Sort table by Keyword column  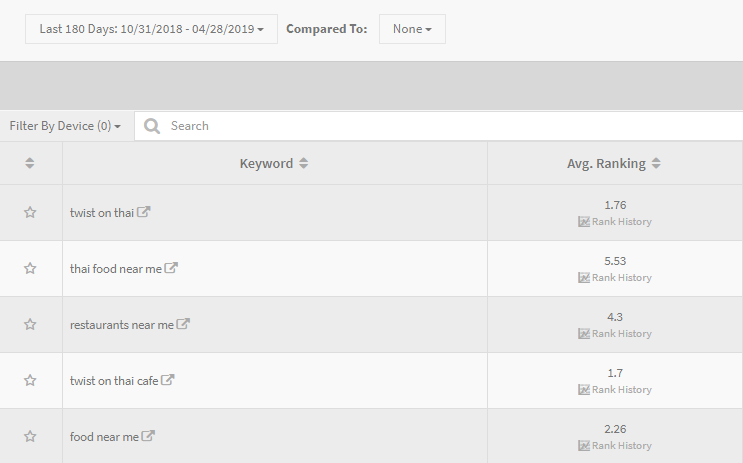pos(274,163)
